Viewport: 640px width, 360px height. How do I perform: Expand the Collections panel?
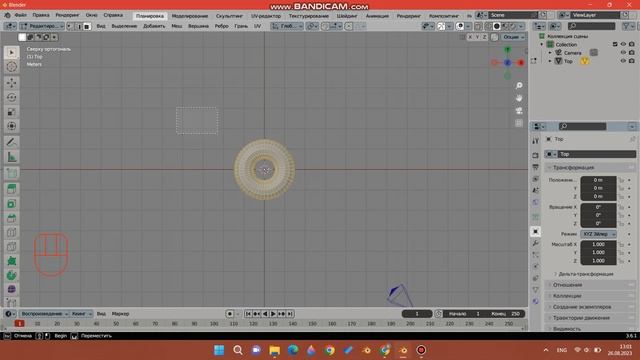coord(590,296)
